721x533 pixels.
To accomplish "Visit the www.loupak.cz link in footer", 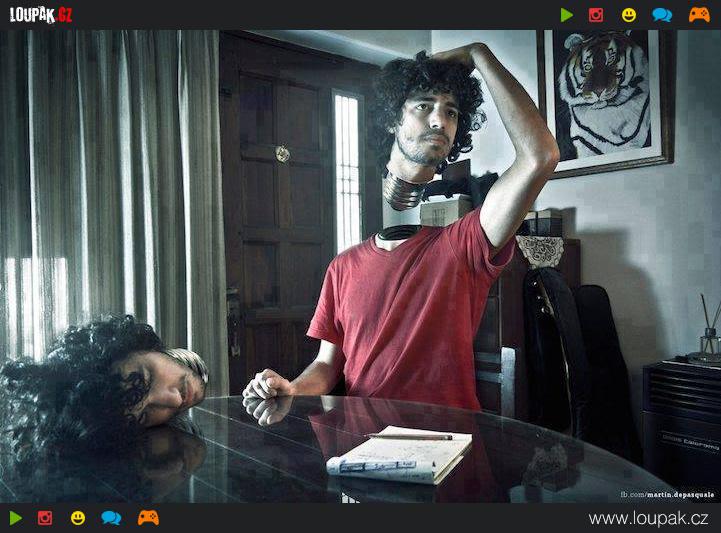I will [648, 518].
